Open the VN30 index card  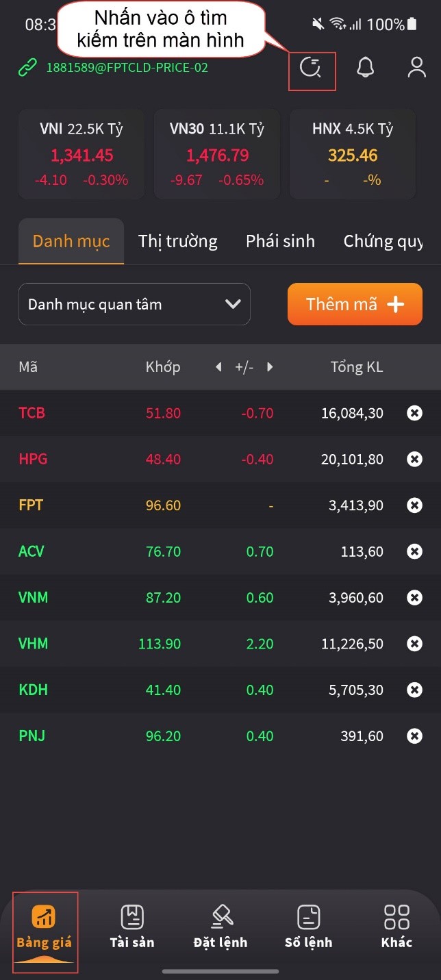click(x=217, y=154)
